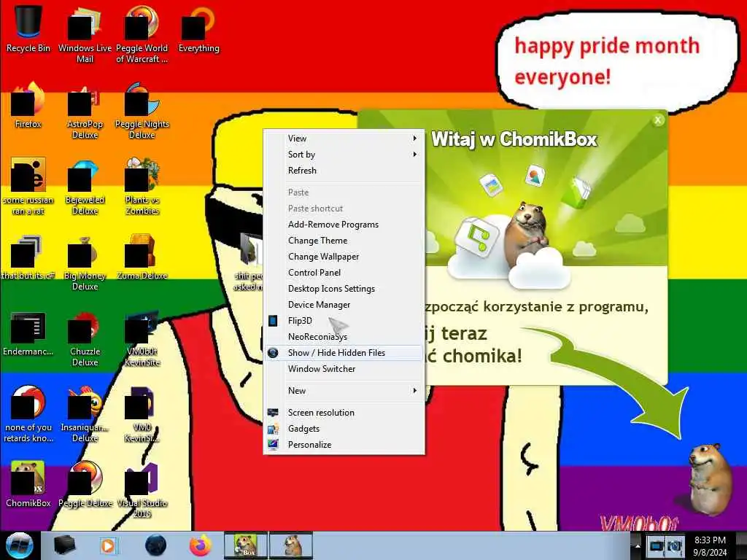Close the ChomikBox welcome popup
This screenshot has width=747, height=560.
pyautogui.click(x=658, y=120)
